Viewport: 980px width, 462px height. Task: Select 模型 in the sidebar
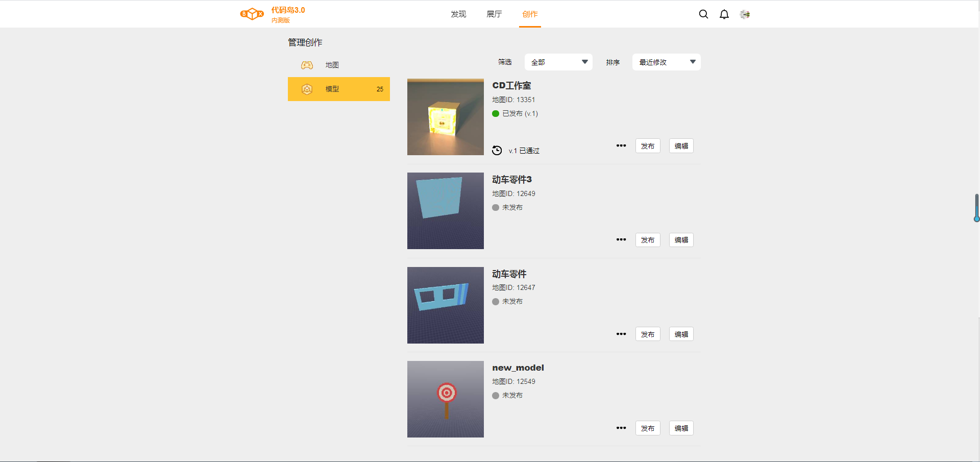pyautogui.click(x=339, y=89)
